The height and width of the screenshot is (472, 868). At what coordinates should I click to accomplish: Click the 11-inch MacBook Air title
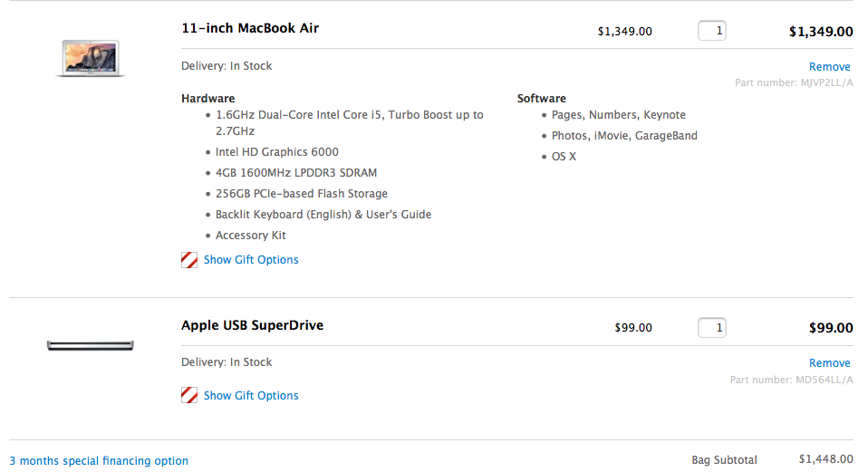[250, 28]
